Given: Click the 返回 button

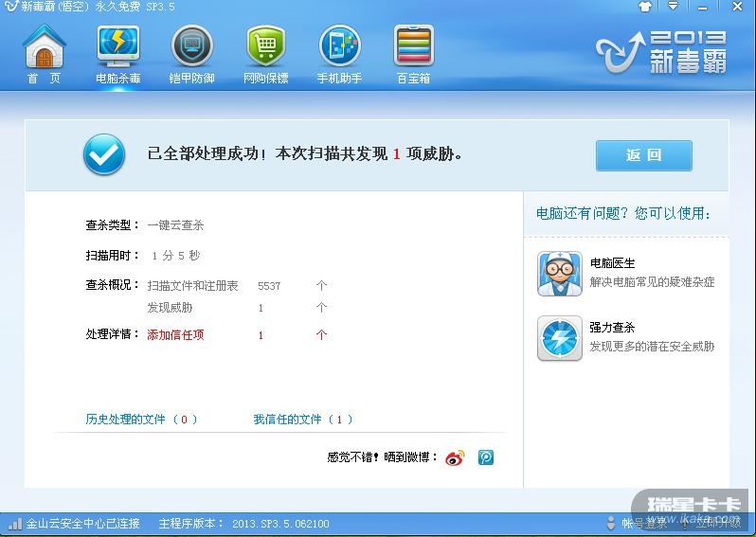Looking at the screenshot, I should (x=643, y=155).
